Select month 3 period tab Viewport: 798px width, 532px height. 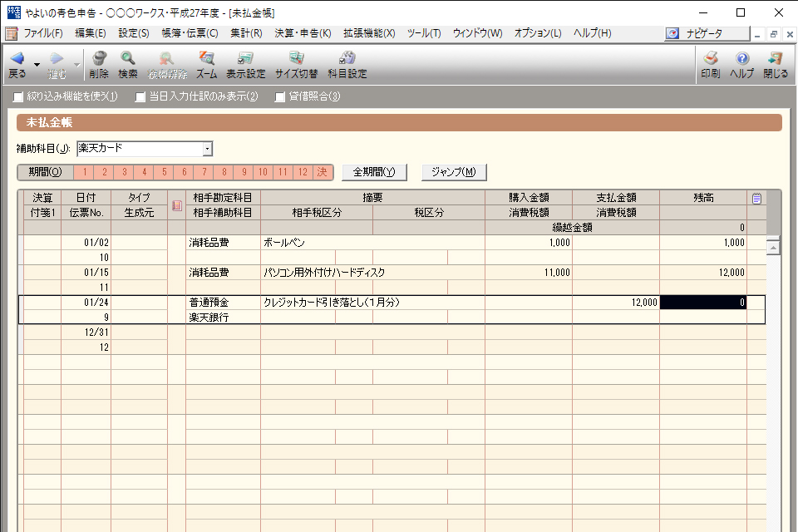(x=124, y=172)
